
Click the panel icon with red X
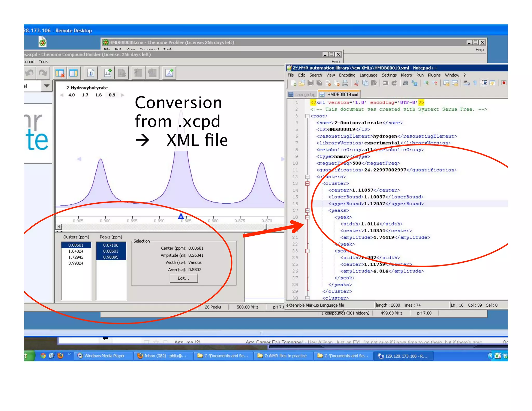[60, 73]
